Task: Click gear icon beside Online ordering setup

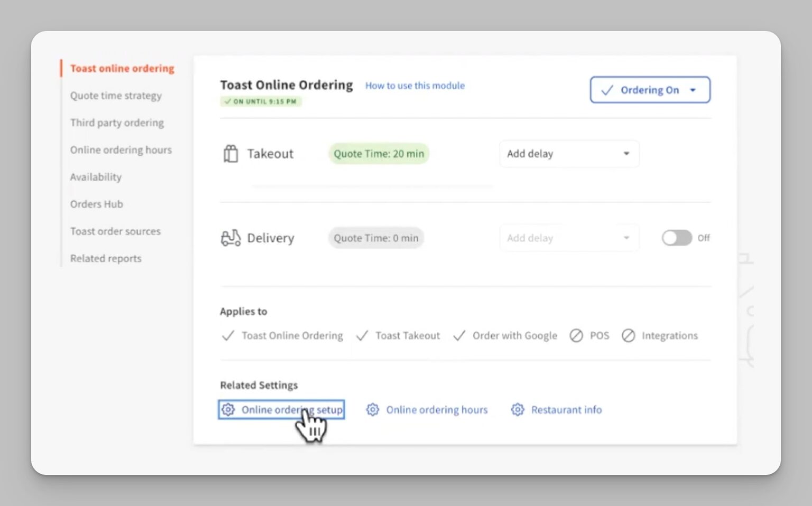Action: point(228,410)
